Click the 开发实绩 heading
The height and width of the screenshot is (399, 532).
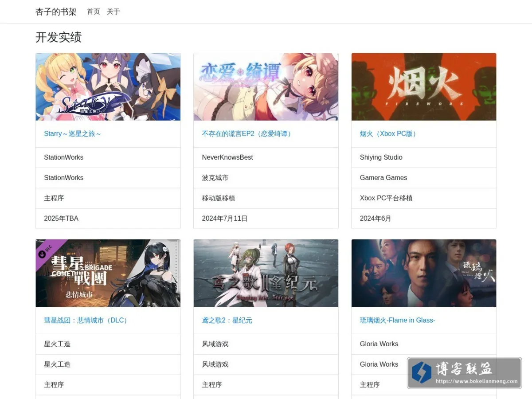[x=59, y=37]
